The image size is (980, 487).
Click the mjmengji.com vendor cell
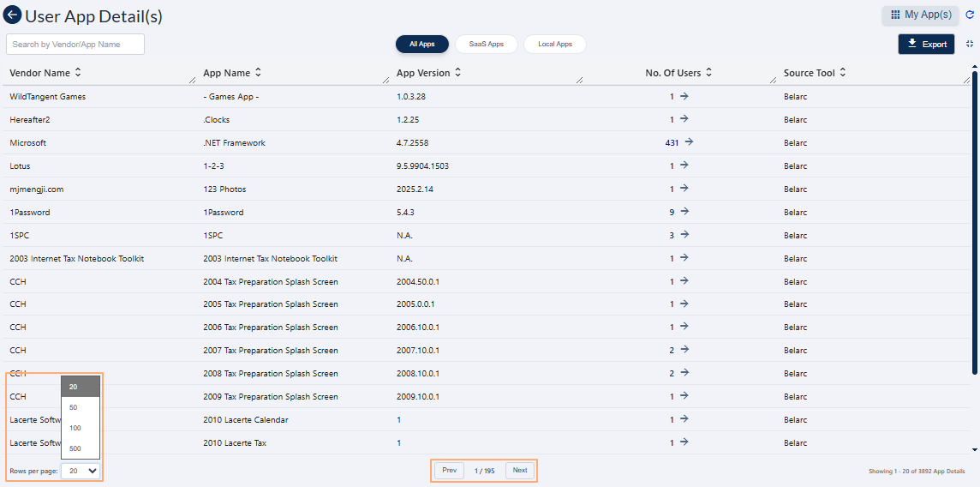pyautogui.click(x=37, y=189)
